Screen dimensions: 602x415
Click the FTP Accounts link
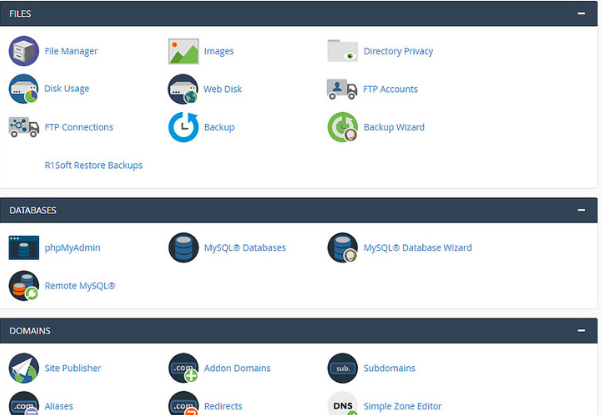(390, 89)
